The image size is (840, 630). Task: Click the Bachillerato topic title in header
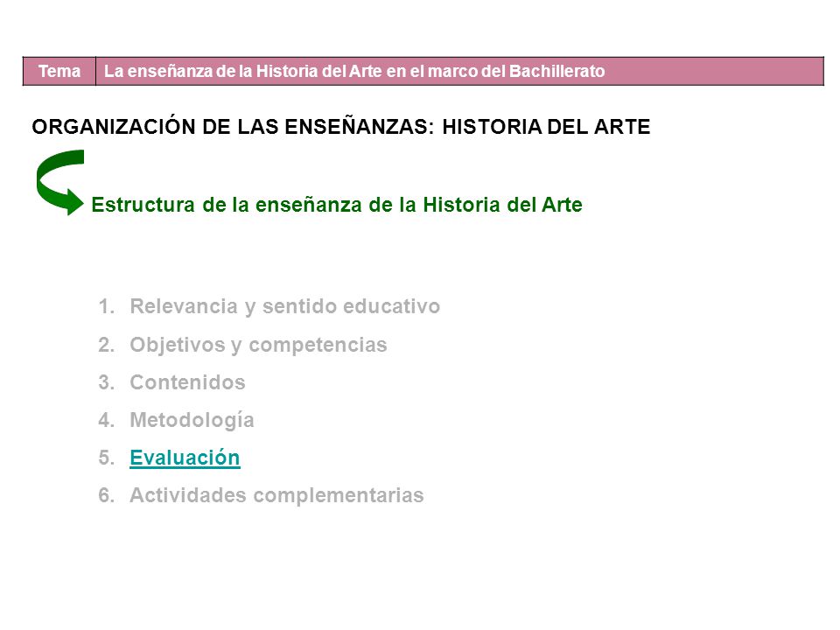click(354, 71)
